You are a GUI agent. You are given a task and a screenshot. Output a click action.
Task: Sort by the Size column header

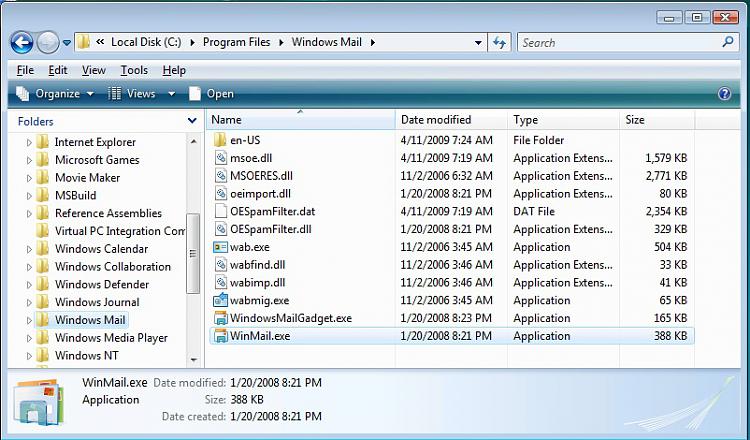pos(657,120)
